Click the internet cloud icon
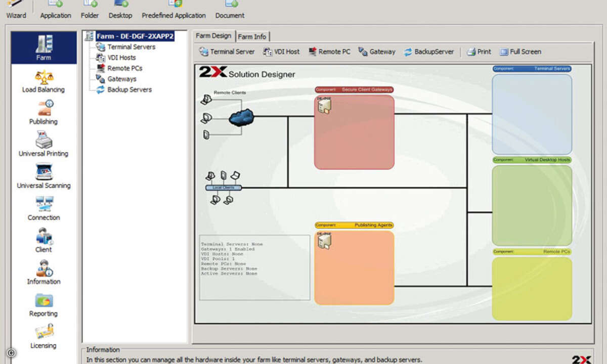 [241, 118]
